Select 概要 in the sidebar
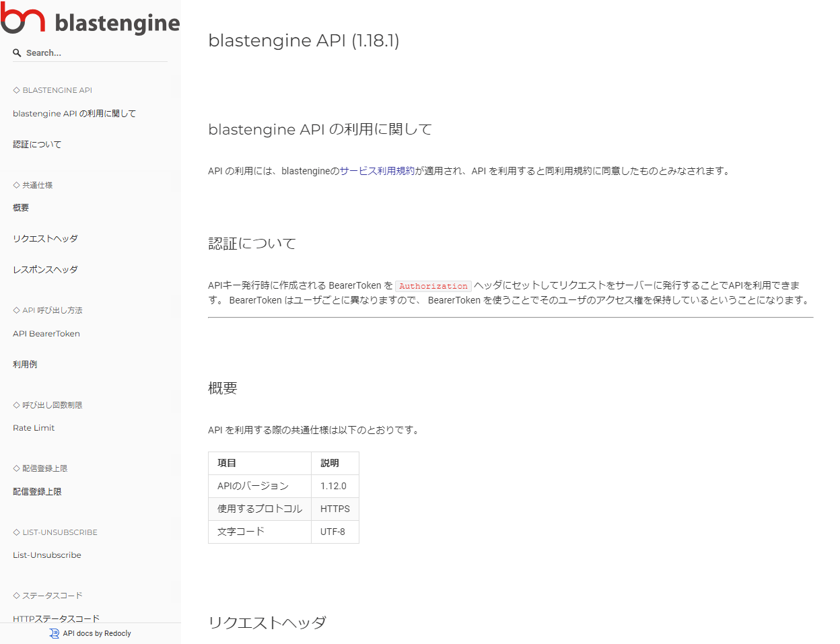840x644 pixels. (x=21, y=208)
